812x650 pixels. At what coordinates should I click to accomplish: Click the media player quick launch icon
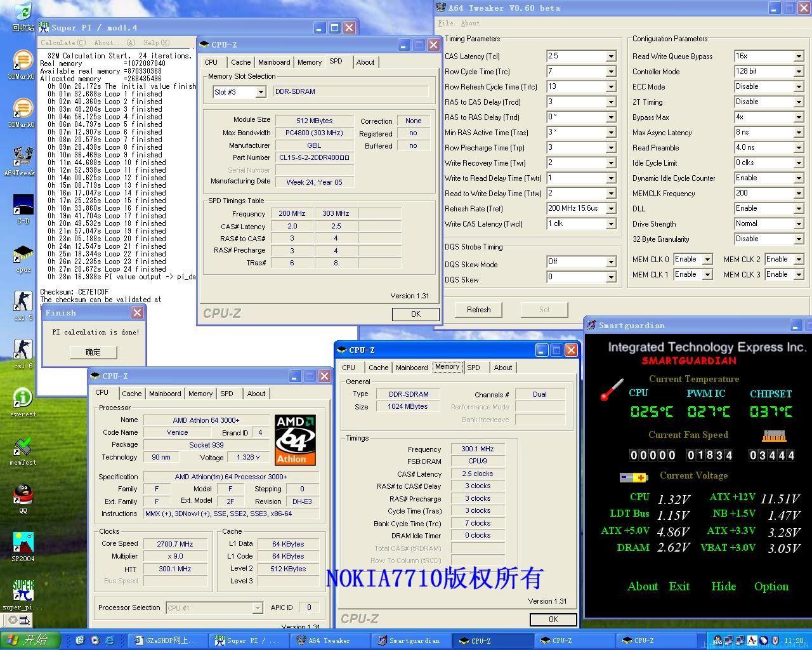[95, 640]
